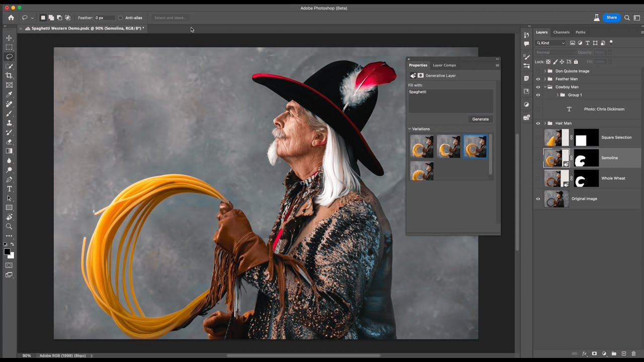Screen dimensions: 644x362
Task: Switch to the Channels tab
Action: click(x=561, y=32)
